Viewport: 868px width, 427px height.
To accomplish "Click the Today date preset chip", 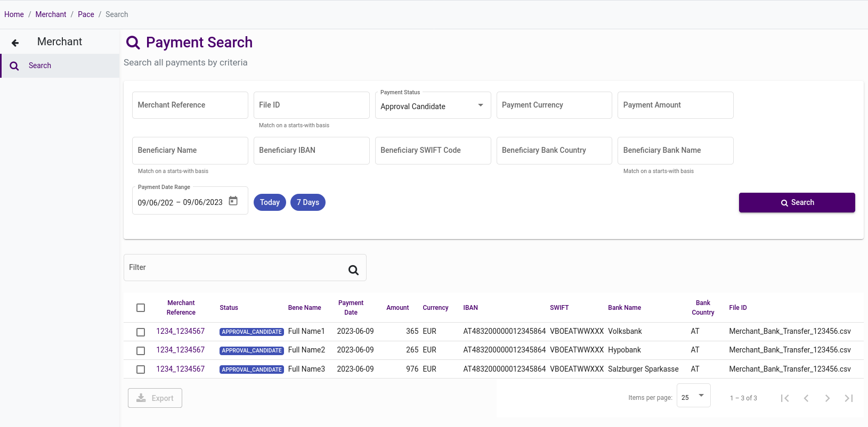I will (x=270, y=202).
